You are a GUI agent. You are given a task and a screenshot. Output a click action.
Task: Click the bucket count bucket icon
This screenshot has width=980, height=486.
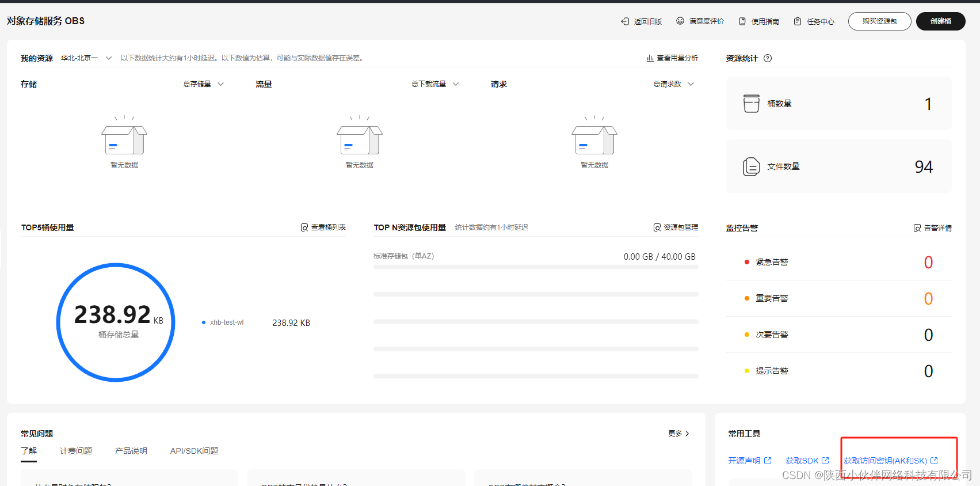pos(752,104)
